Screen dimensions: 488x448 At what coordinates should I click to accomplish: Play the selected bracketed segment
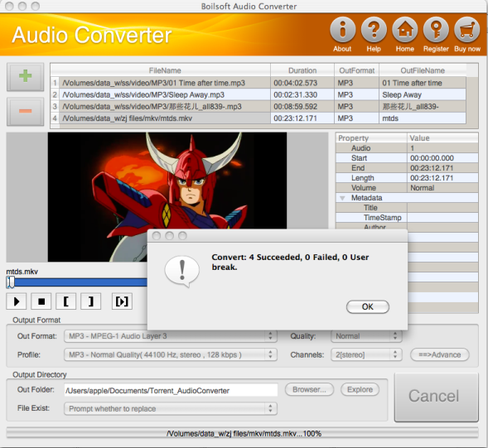click(122, 301)
